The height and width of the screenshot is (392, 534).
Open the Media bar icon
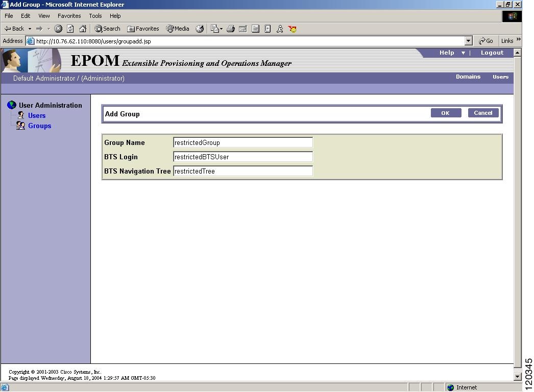[177, 29]
